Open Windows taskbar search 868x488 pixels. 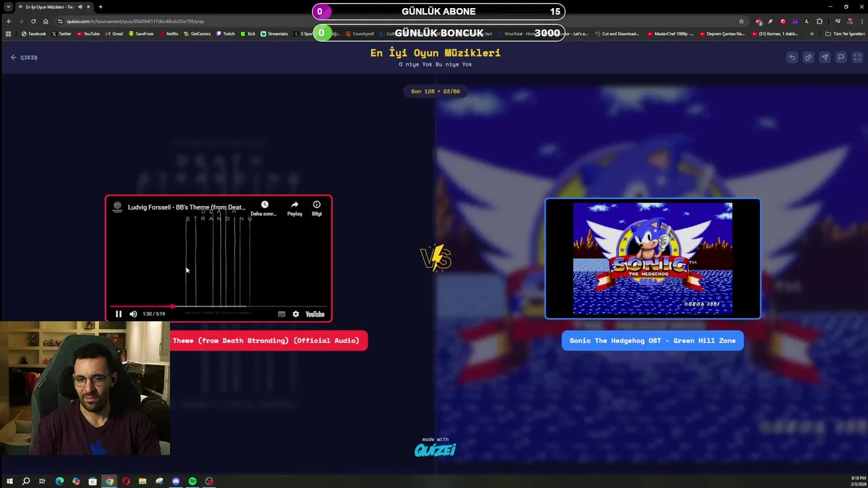click(26, 481)
